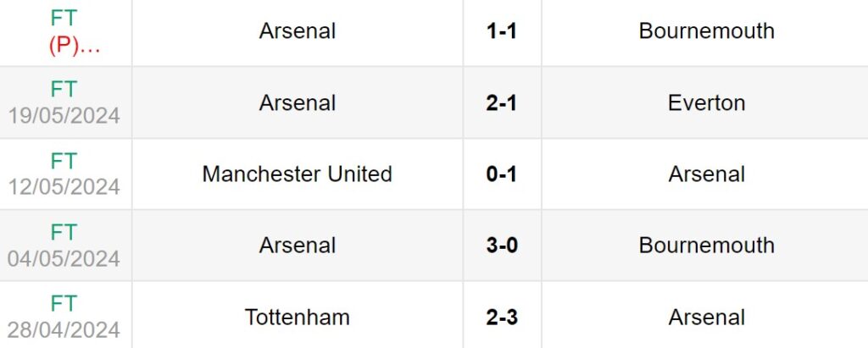
Task: Open the 2-1 score against Everton
Action: click(502, 103)
